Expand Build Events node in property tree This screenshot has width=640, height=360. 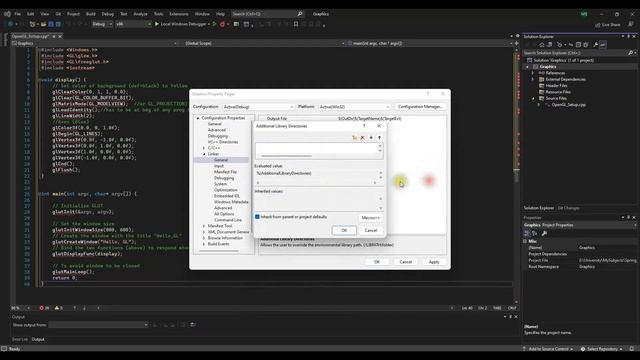pos(204,244)
